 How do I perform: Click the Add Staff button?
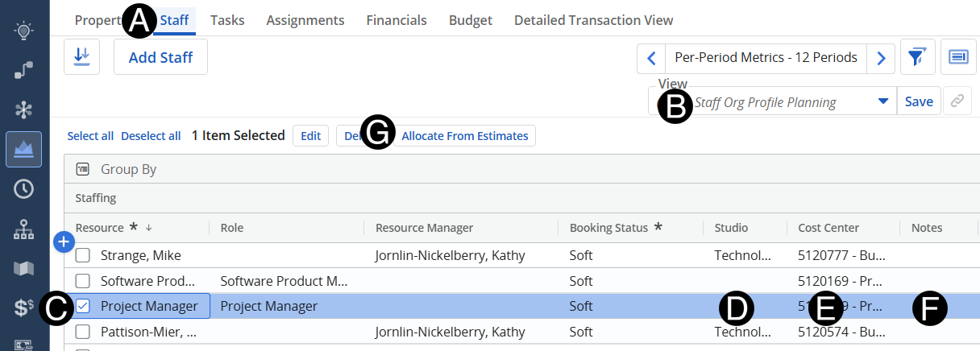160,57
